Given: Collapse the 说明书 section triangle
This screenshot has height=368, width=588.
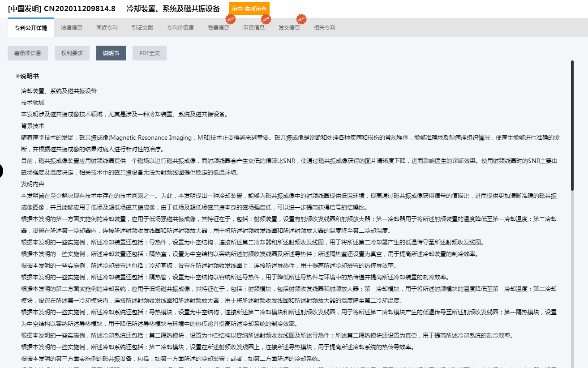Looking at the screenshot, I should point(18,76).
